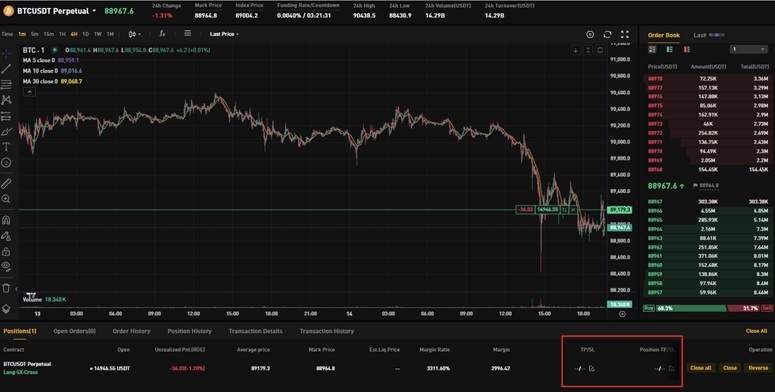This screenshot has width=775, height=392.
Task: Open the indicators fx menu
Action: (162, 34)
